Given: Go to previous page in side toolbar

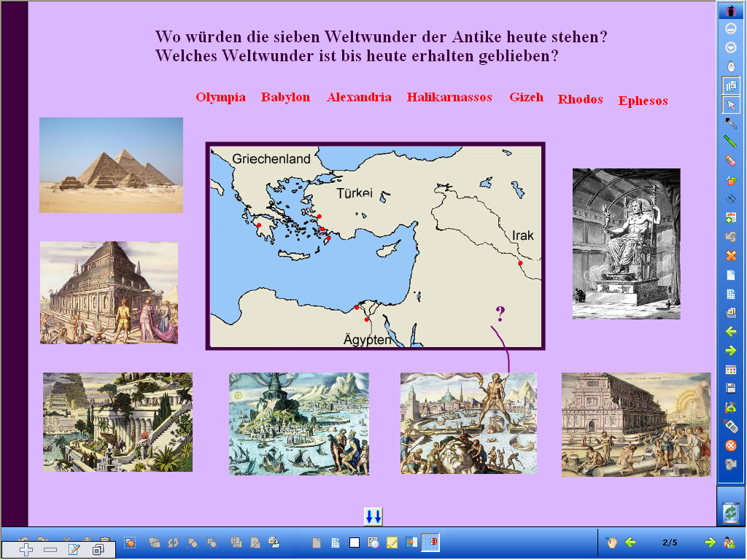Looking at the screenshot, I should [x=731, y=332].
